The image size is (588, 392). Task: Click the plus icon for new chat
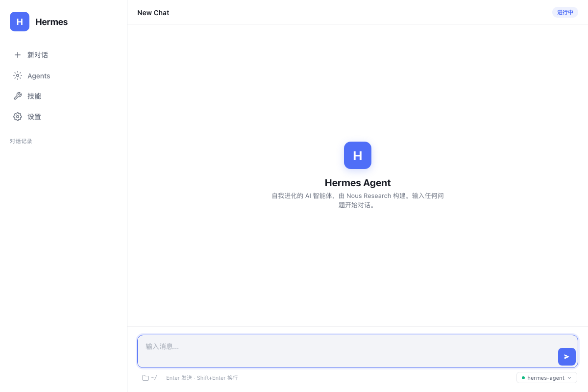(x=18, y=55)
